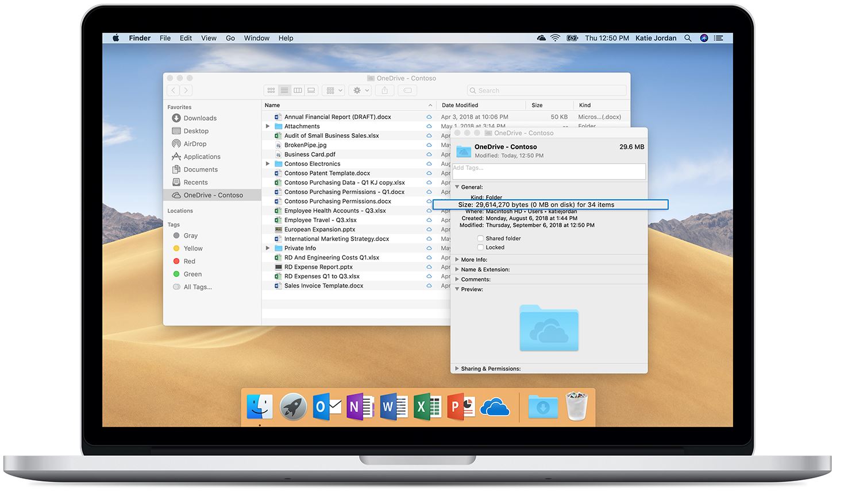Open the Edit menu

(186, 38)
